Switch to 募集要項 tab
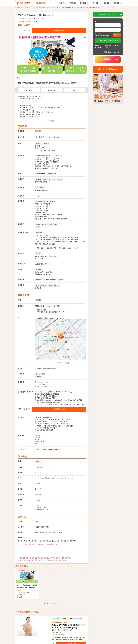This screenshot has height=644, width=138. click(29, 90)
